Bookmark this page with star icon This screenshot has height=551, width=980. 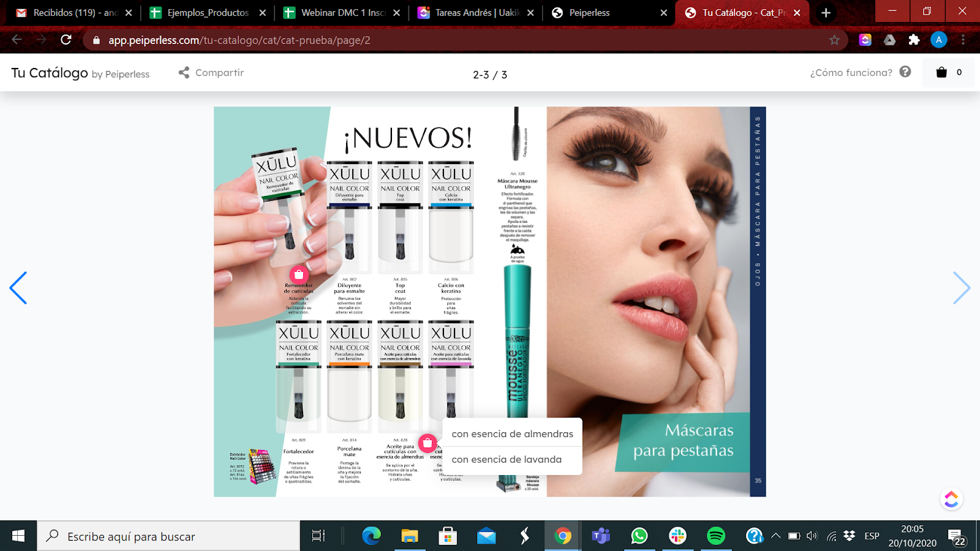coord(834,40)
